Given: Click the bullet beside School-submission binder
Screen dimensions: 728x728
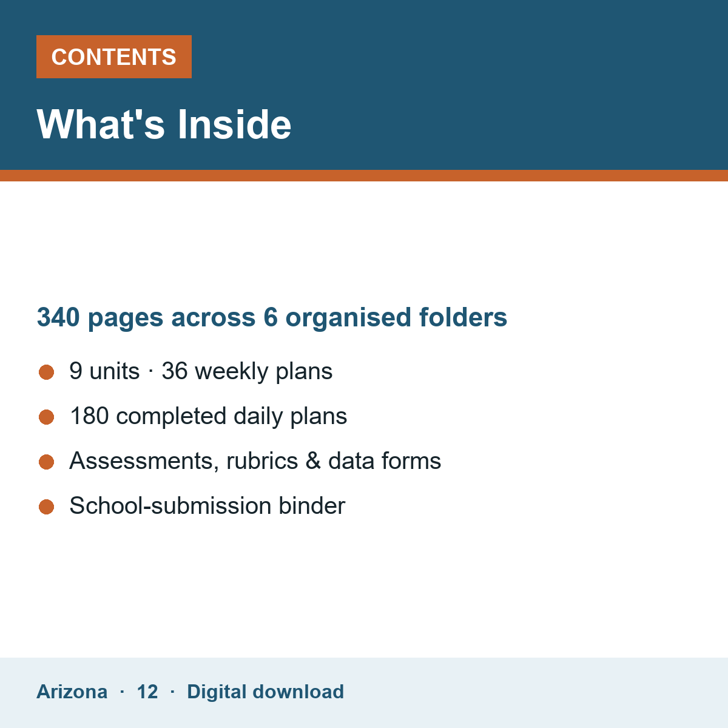Looking at the screenshot, I should pos(47,507).
